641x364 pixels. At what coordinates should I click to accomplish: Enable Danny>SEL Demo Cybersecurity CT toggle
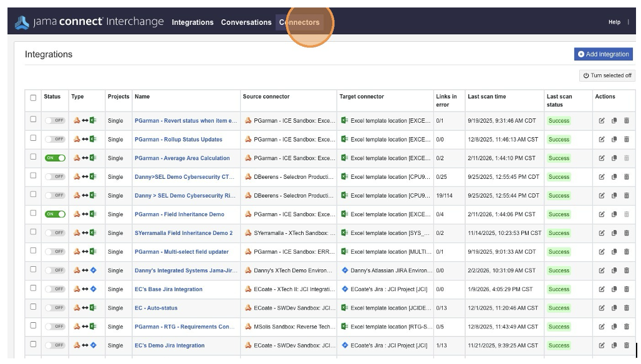[x=55, y=177]
